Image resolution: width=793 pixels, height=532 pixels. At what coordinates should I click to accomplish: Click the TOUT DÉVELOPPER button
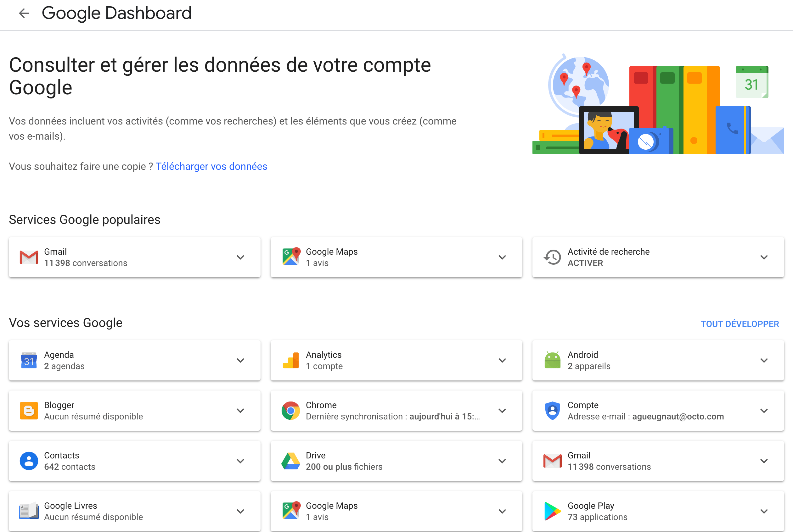[740, 324]
